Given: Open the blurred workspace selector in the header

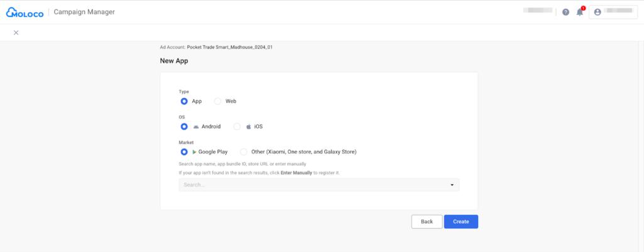Looking at the screenshot, I should tap(538, 11).
